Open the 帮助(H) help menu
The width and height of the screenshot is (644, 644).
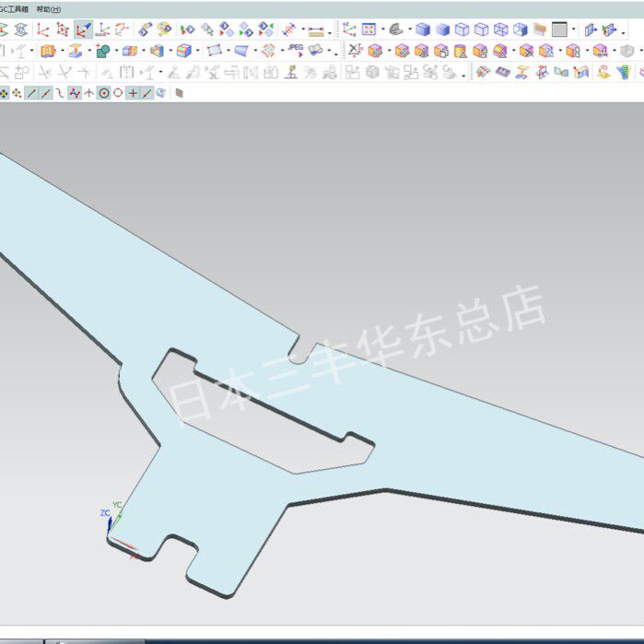tap(49, 9)
